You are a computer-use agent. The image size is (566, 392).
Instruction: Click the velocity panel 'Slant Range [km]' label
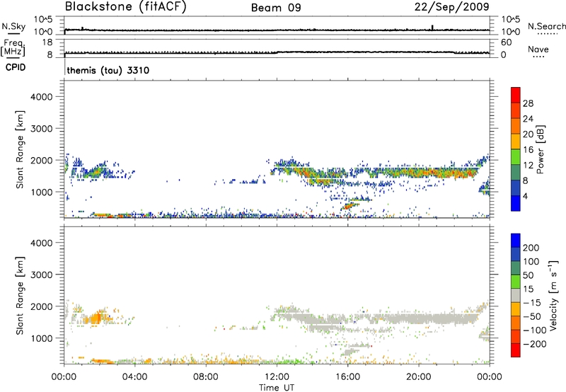click(20, 295)
